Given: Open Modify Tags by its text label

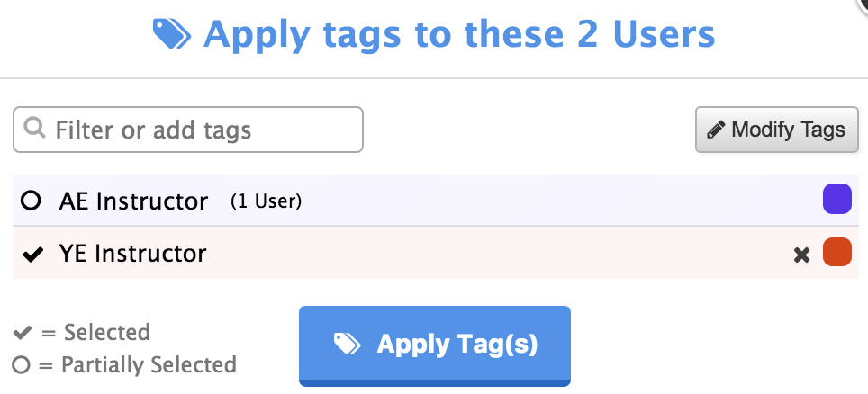Looking at the screenshot, I should 788,130.
